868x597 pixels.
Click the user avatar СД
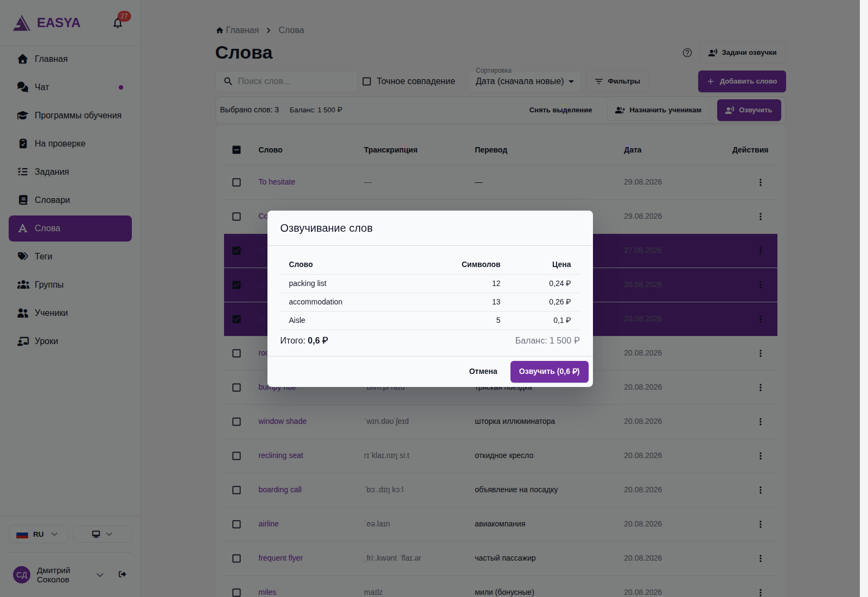[x=22, y=575]
